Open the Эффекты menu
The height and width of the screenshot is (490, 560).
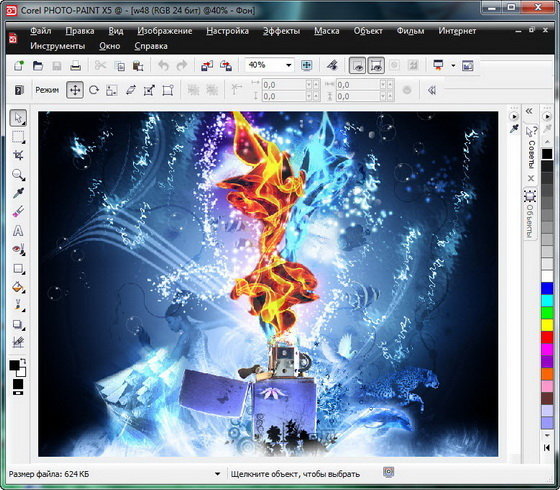pyautogui.click(x=281, y=31)
